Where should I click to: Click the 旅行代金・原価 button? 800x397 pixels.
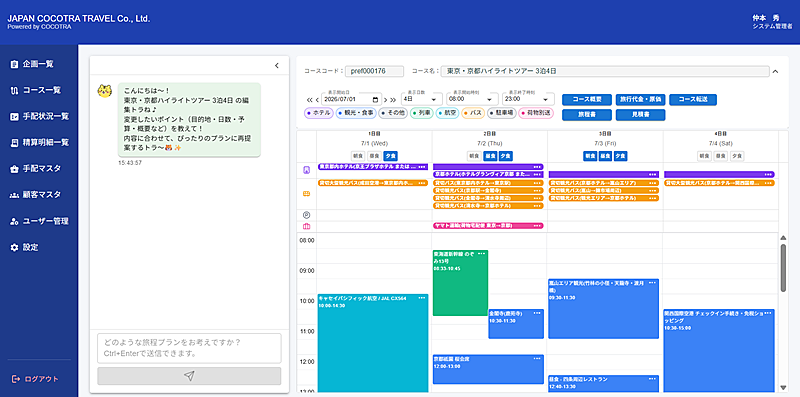[640, 100]
